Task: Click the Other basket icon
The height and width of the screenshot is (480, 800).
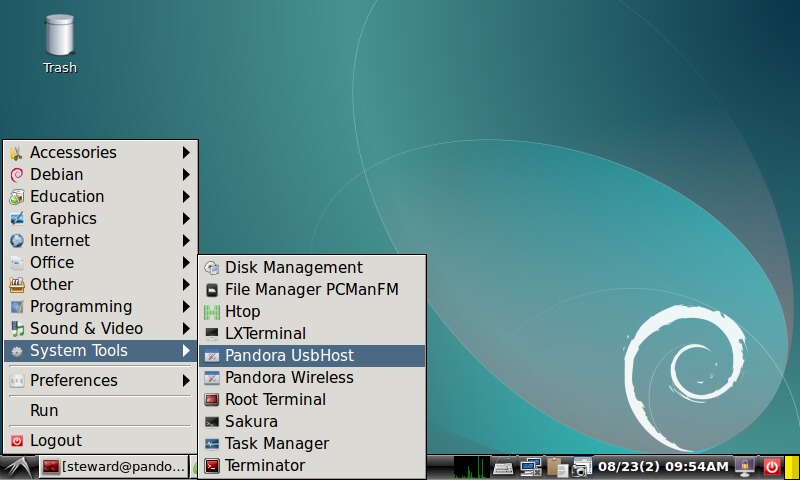Action: point(17,284)
